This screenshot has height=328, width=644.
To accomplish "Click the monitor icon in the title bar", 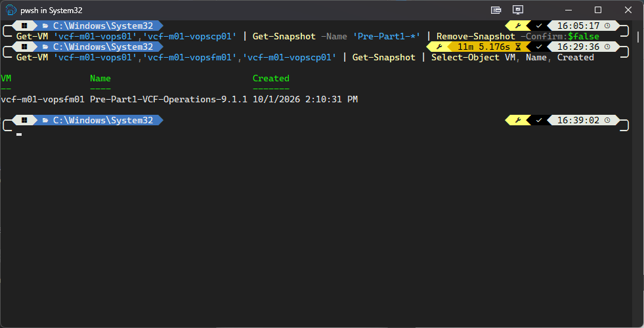I will pyautogui.click(x=517, y=10).
